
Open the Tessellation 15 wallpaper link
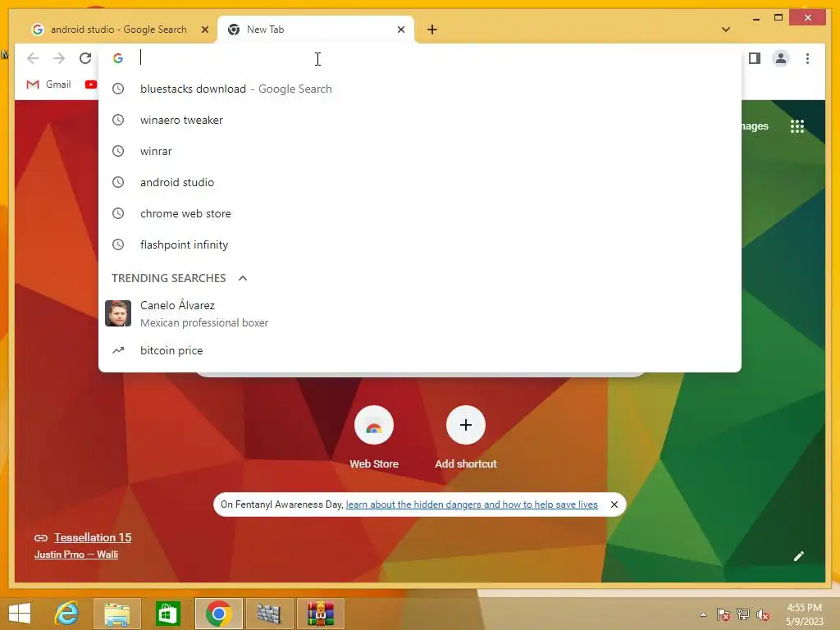(x=93, y=537)
